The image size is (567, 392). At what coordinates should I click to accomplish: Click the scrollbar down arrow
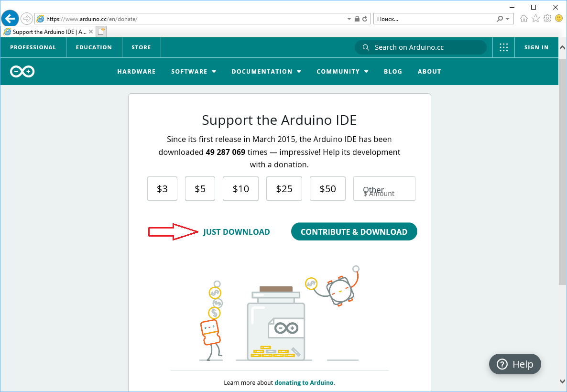point(562,381)
